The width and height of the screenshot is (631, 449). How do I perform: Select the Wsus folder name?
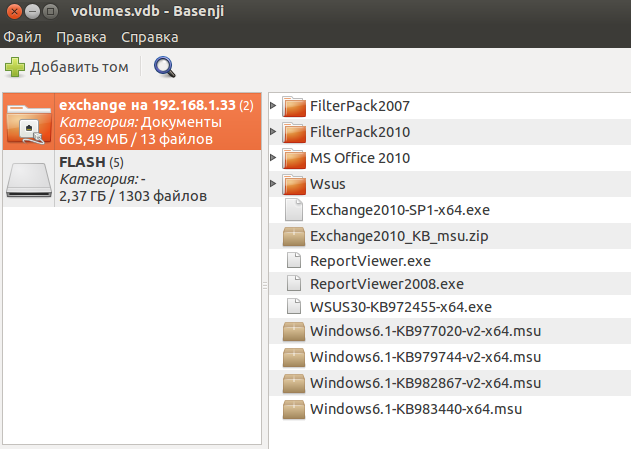pyautogui.click(x=328, y=184)
